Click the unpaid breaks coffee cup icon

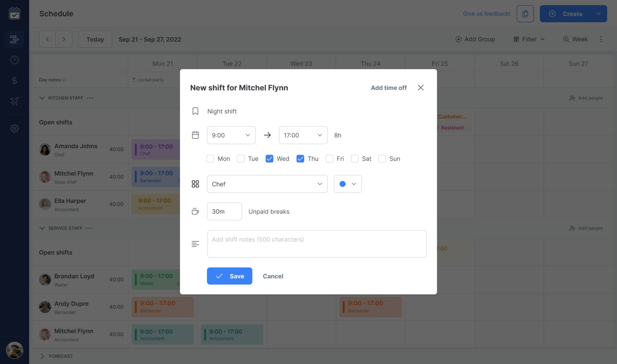tap(195, 211)
